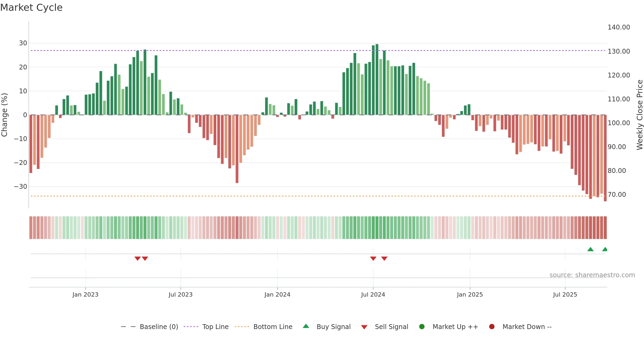Click the Market Down -- red dot

(x=492, y=327)
